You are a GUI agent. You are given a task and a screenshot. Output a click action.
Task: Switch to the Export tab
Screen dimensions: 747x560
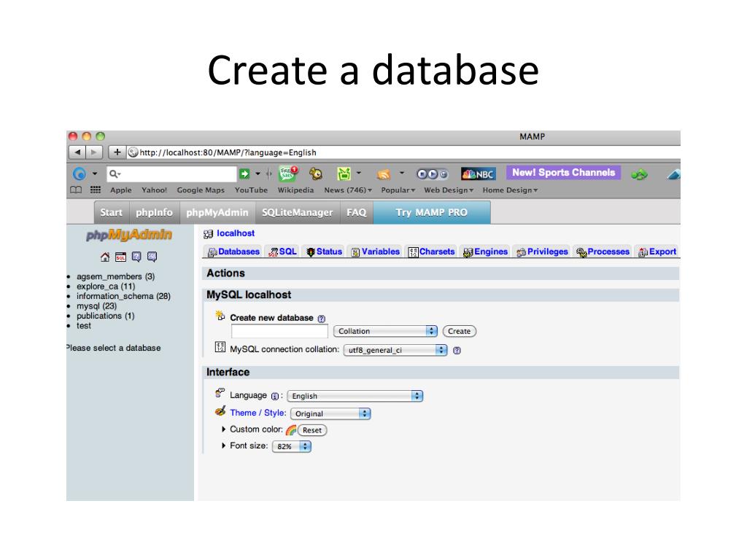click(657, 252)
